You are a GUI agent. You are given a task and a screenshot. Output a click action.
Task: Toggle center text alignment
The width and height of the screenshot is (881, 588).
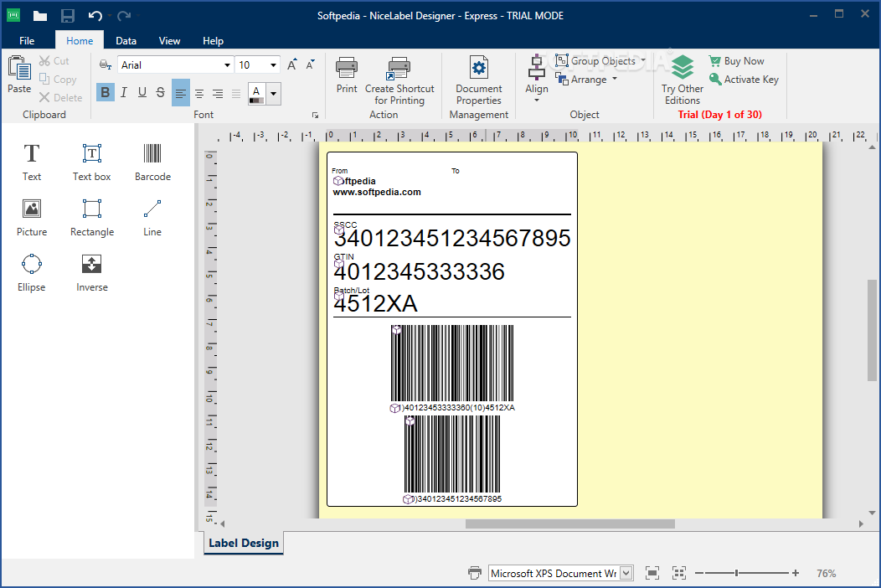tap(199, 93)
